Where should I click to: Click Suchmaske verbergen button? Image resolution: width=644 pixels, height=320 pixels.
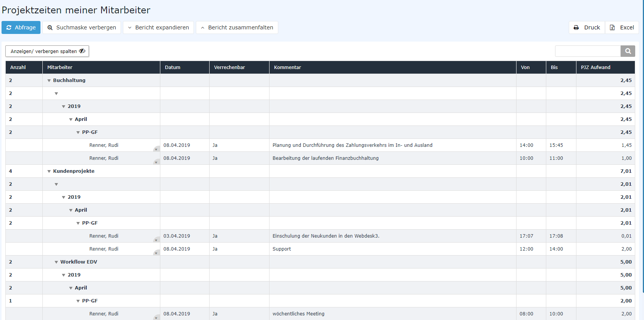coord(82,27)
